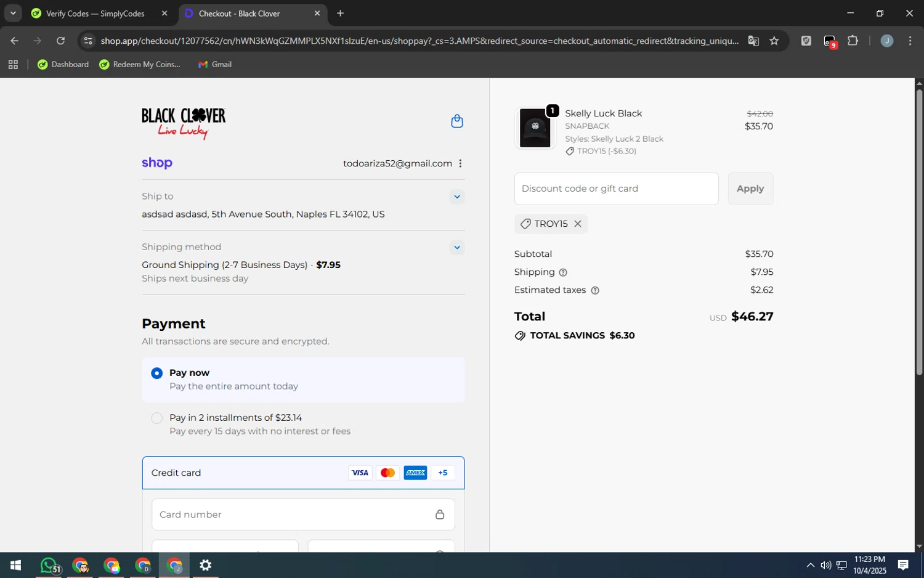Remove the TROY15 discount code
The width and height of the screenshot is (924, 578).
[578, 224]
